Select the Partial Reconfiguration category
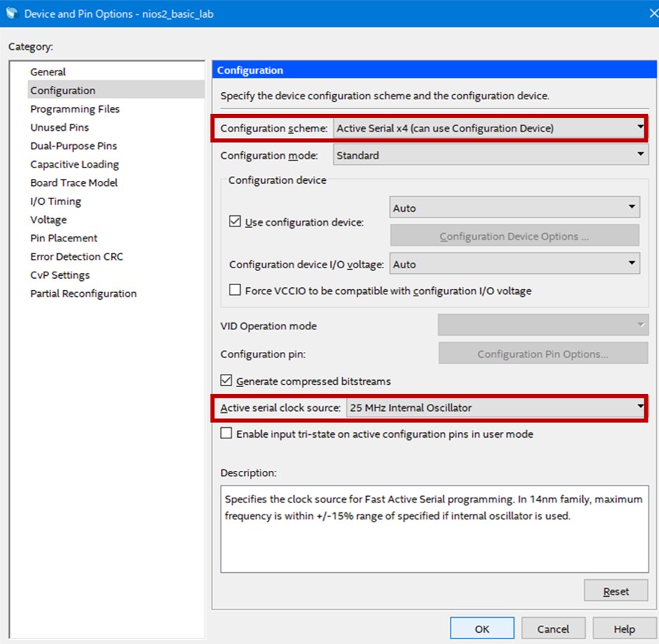 point(83,293)
